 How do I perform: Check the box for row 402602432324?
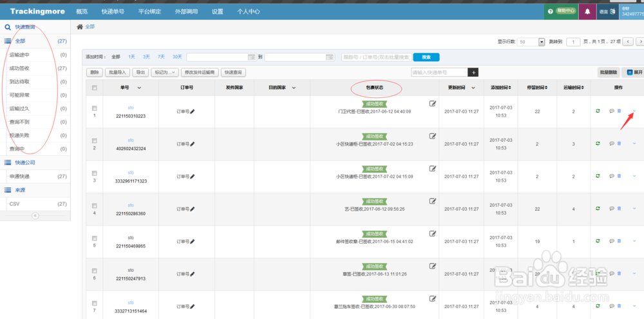(x=95, y=140)
